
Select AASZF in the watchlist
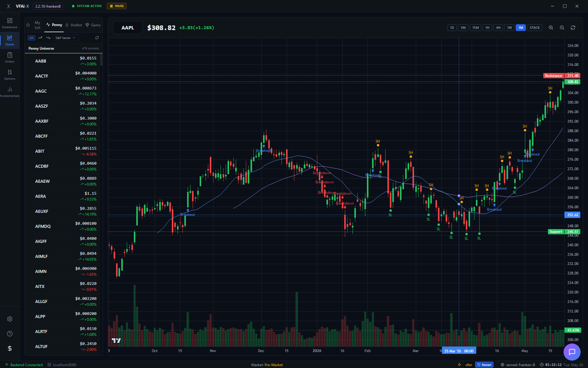coord(63,106)
